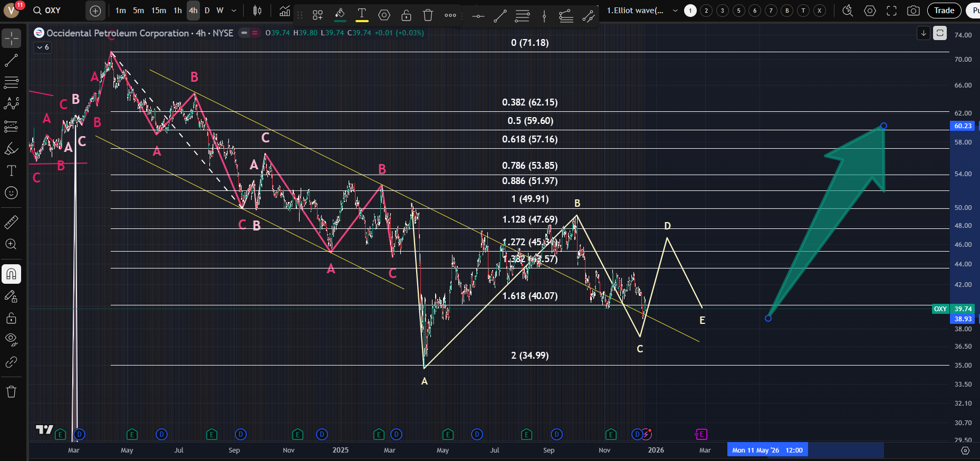980x461 pixels.
Task: Pick the ruler measure tool
Action: tap(11, 223)
